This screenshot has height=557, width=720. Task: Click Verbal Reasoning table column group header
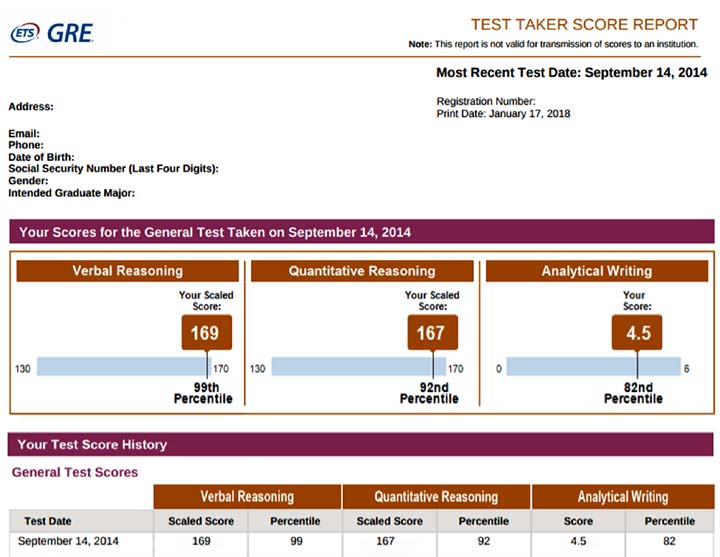pos(247,496)
